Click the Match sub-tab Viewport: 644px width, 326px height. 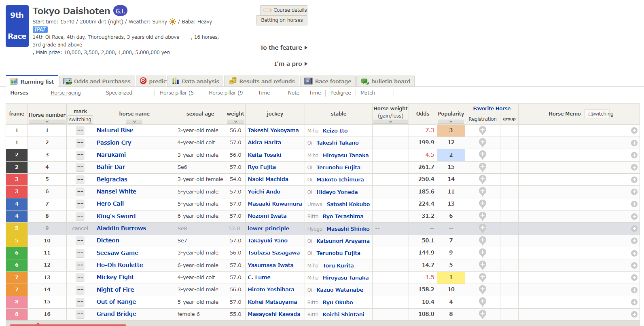point(368,93)
